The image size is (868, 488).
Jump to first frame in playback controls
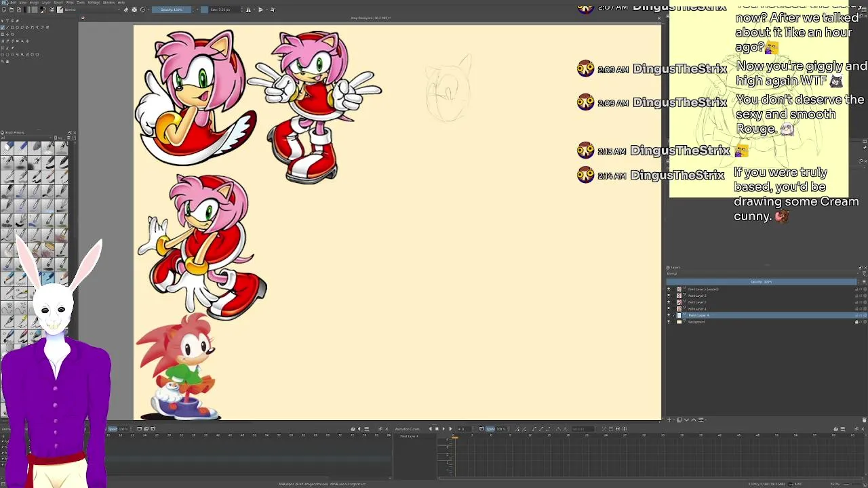click(x=430, y=429)
